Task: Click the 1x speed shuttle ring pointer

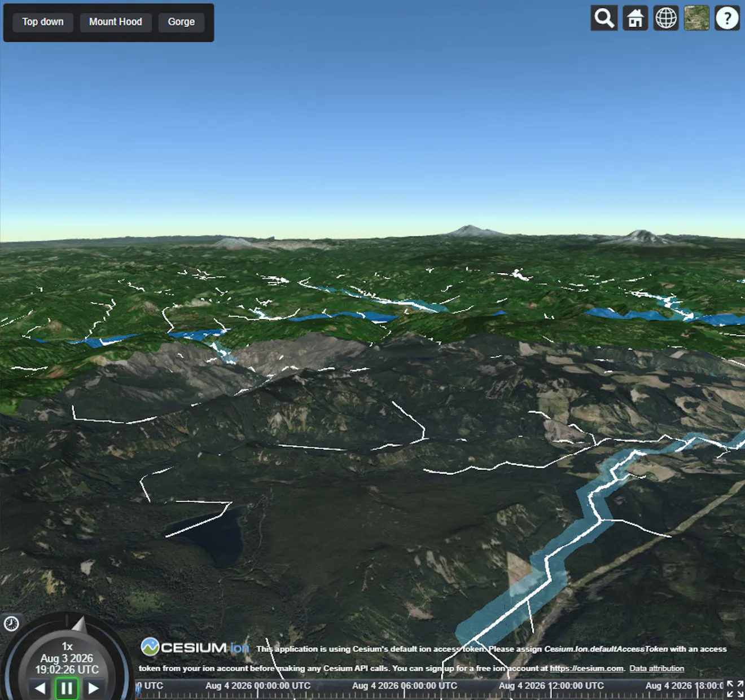Action: 79,624
